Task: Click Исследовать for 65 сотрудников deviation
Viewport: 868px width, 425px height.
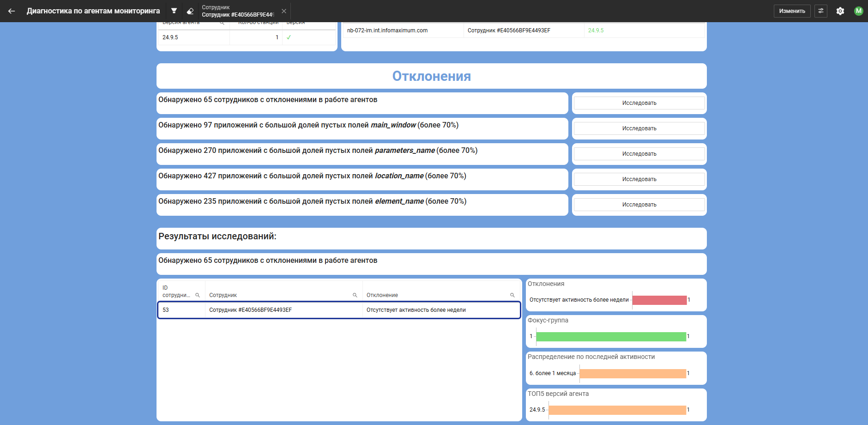Action: point(639,103)
